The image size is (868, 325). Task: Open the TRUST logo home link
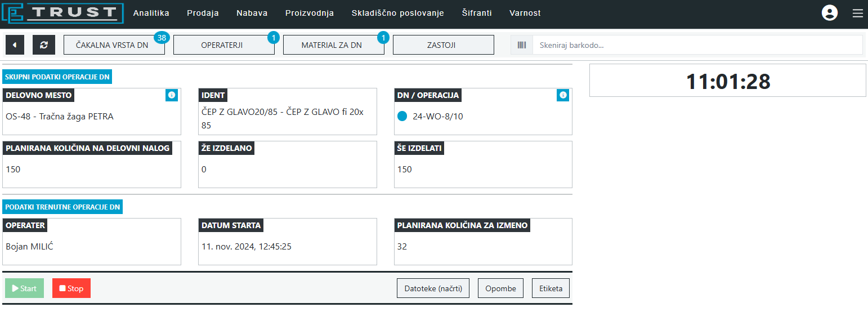click(62, 13)
